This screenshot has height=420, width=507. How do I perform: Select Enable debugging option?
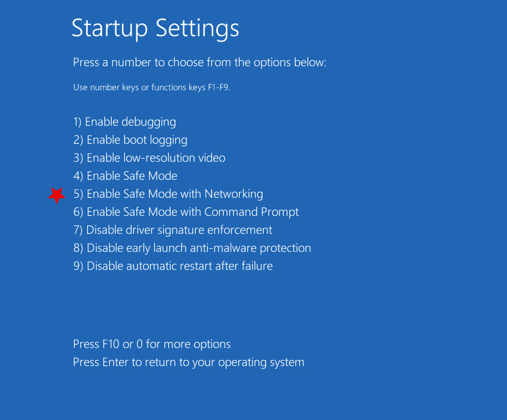[x=124, y=121]
